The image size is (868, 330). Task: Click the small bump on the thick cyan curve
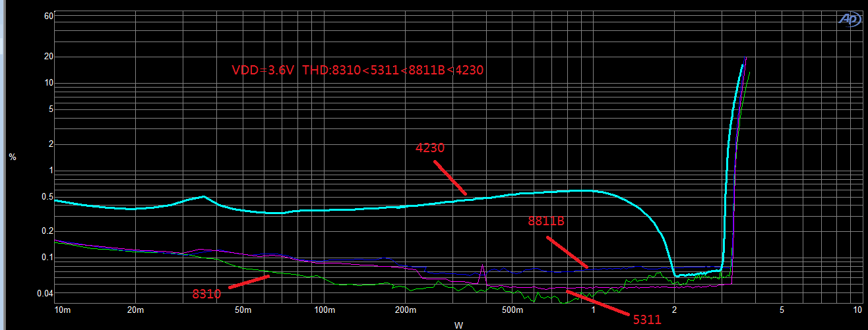click(203, 196)
